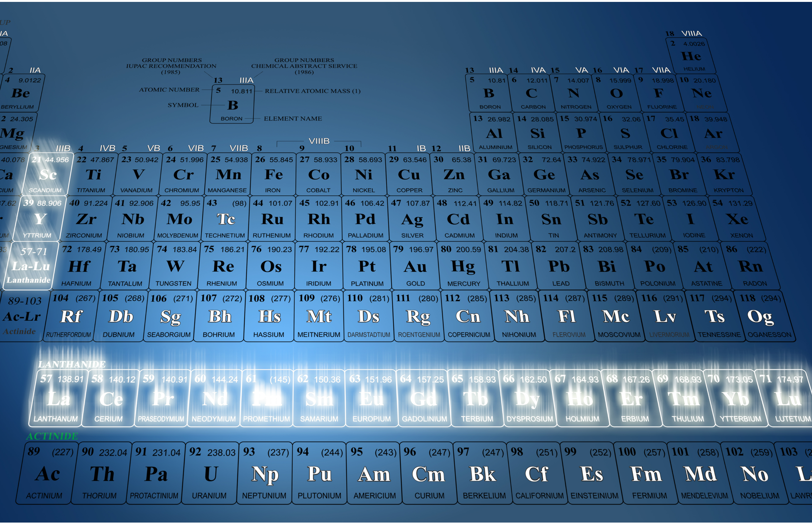Click the Aluminium (Al) element cell
812x525 pixels.
coord(494,133)
